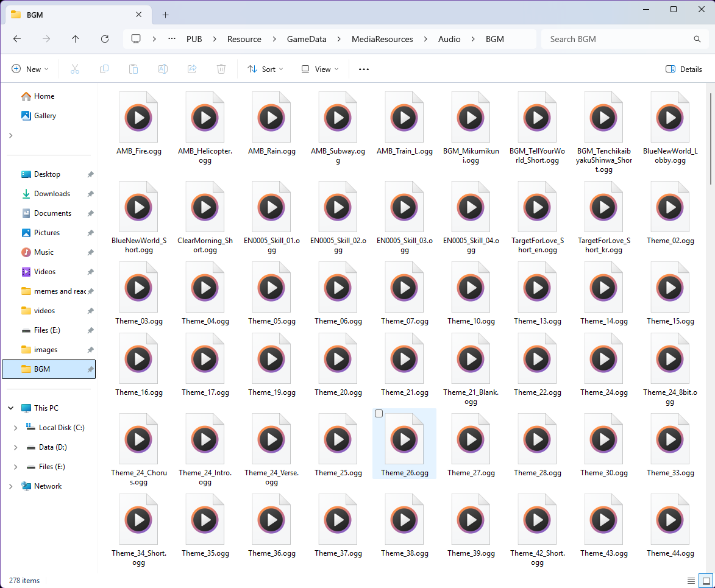Show hidden breadcrumb path with ellipsis

coord(172,39)
